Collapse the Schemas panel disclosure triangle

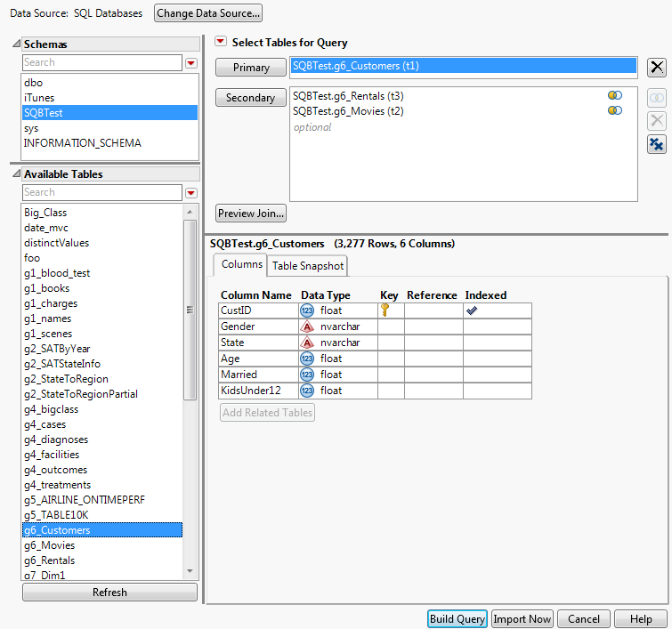click(x=16, y=44)
